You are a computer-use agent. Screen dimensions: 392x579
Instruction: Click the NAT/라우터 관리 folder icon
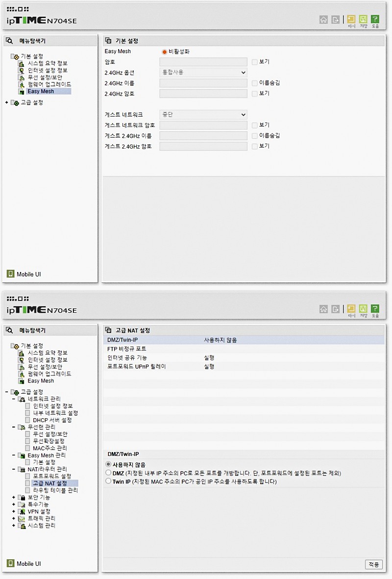(22, 469)
